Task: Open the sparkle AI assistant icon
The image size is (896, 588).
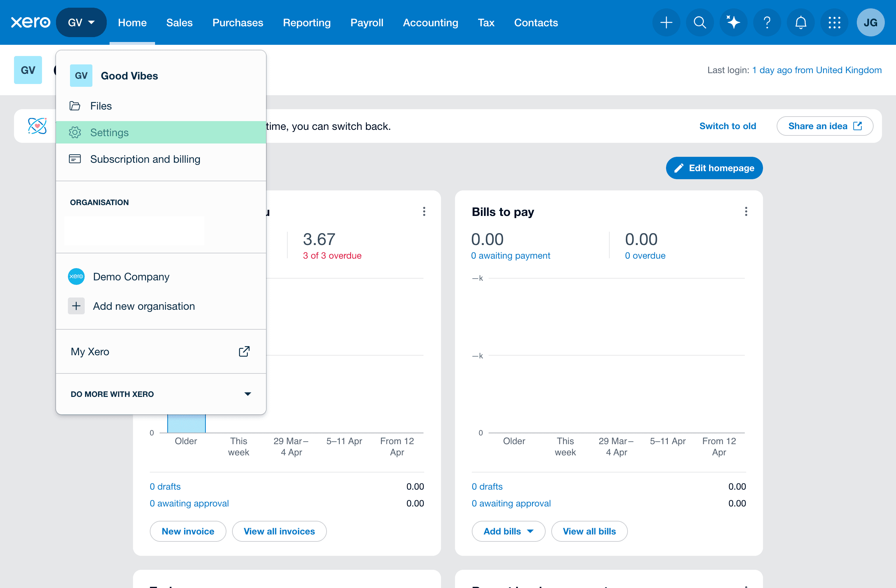Action: click(x=733, y=23)
